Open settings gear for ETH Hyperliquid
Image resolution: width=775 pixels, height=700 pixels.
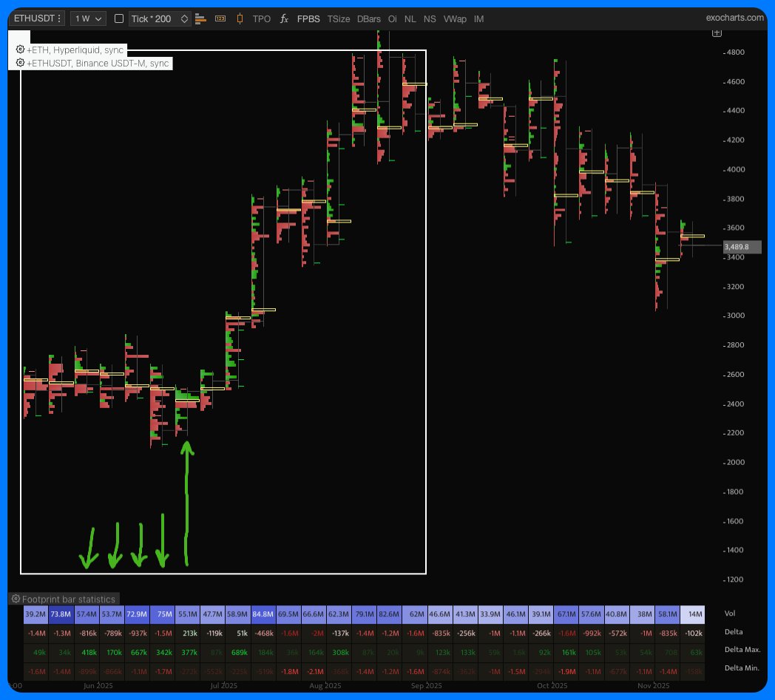tap(20, 50)
